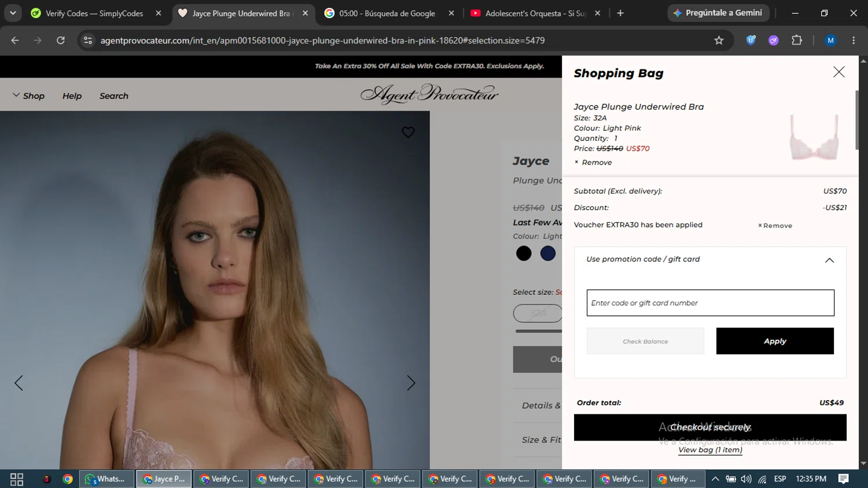Click the Jayce Plunge Underwired Bra bag title
Viewport: 868px width, 488px height.
click(639, 107)
